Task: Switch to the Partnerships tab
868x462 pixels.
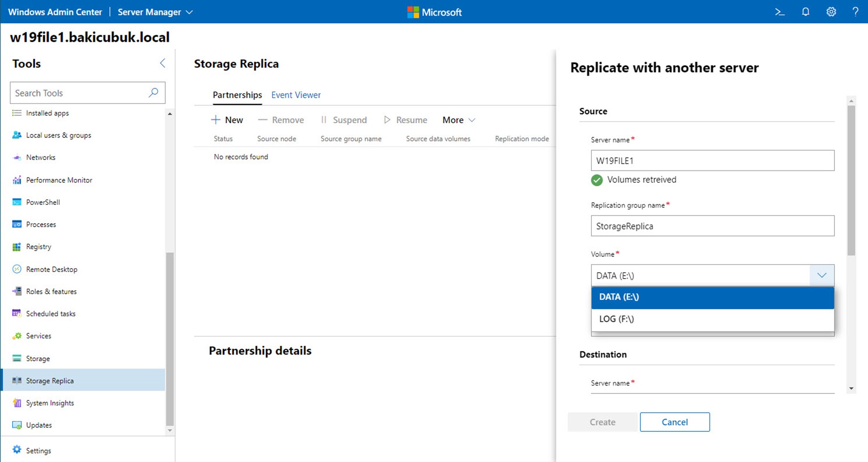Action: coord(237,95)
